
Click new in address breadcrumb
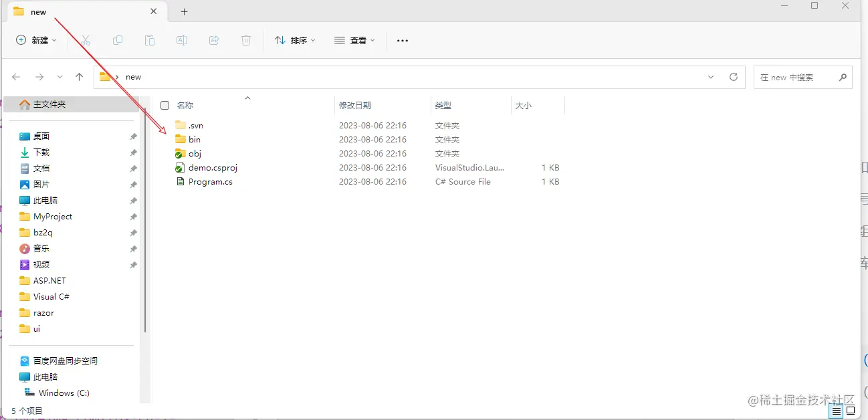click(134, 77)
